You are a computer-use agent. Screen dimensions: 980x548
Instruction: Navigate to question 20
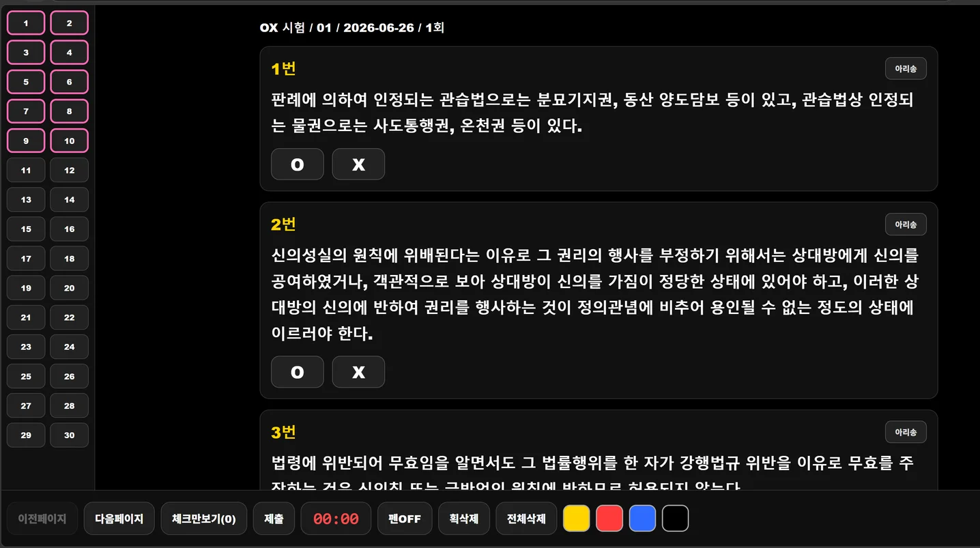click(x=70, y=288)
